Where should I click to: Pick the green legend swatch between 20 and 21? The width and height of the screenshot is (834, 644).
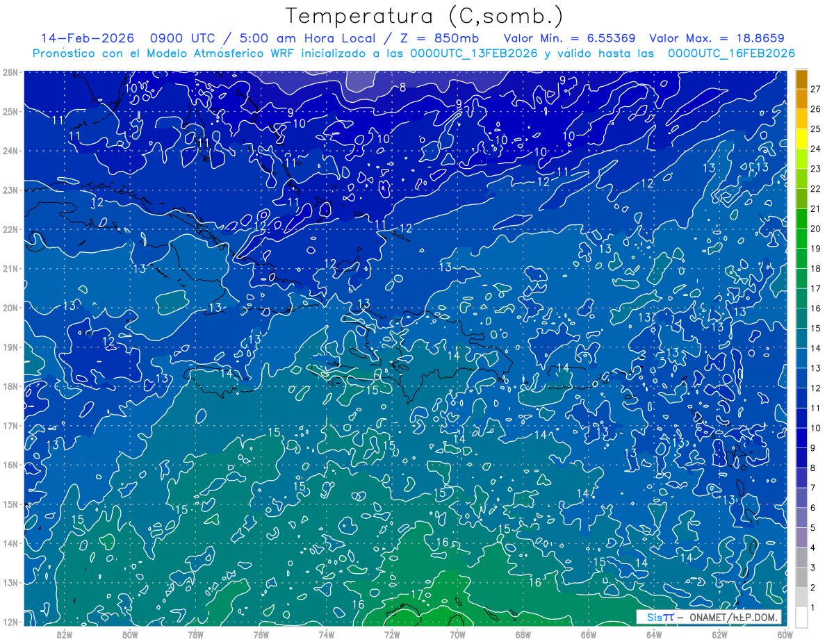[802, 219]
